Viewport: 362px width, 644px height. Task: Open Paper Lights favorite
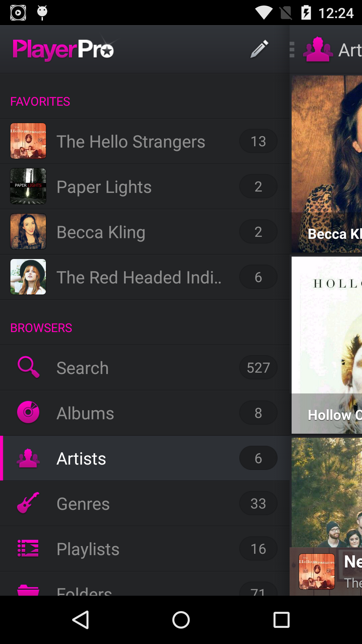145,186
